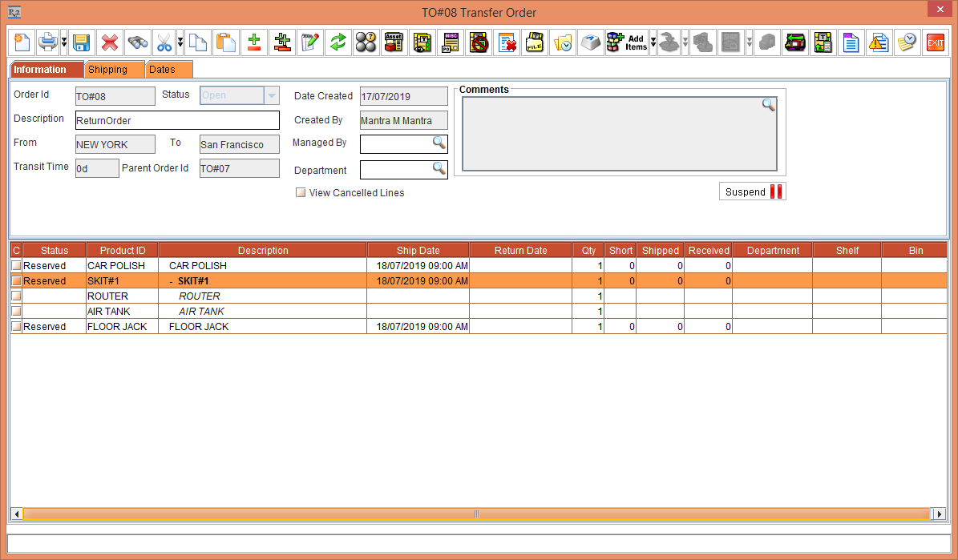Tick the checkbox for CAR POLISH row
958x560 pixels.
[x=16, y=266]
